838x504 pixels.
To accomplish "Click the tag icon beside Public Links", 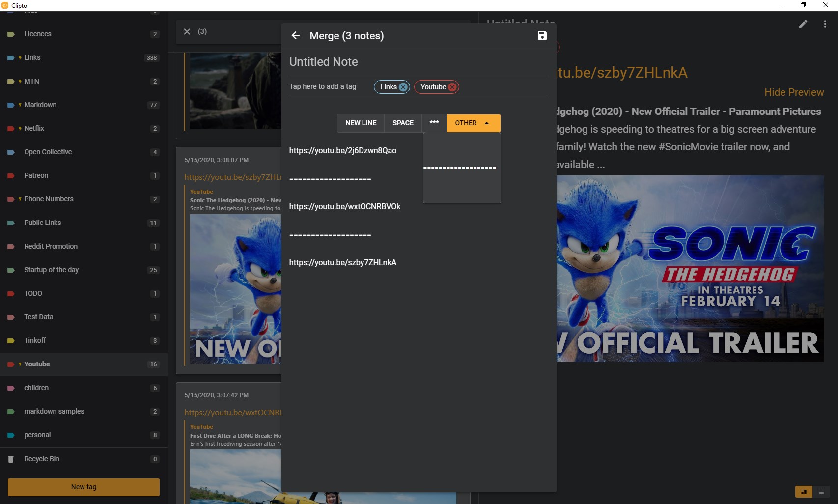I will (x=11, y=223).
